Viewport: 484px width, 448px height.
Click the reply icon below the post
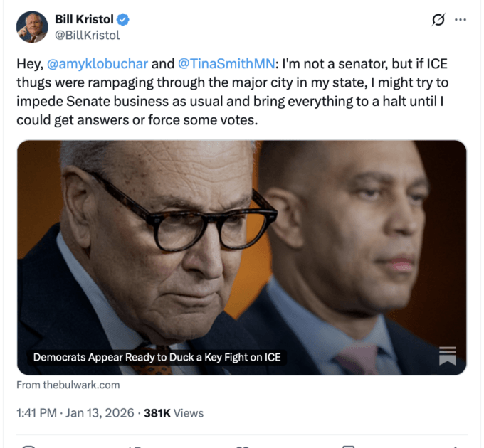point(28,445)
